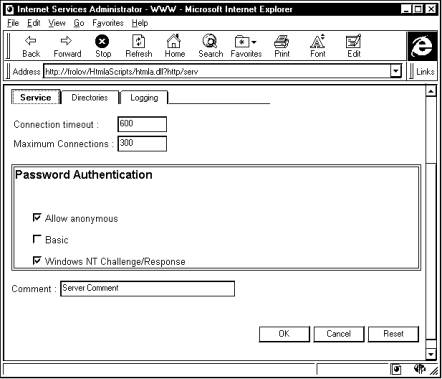
Task: Select the Service tab
Action: coord(36,97)
